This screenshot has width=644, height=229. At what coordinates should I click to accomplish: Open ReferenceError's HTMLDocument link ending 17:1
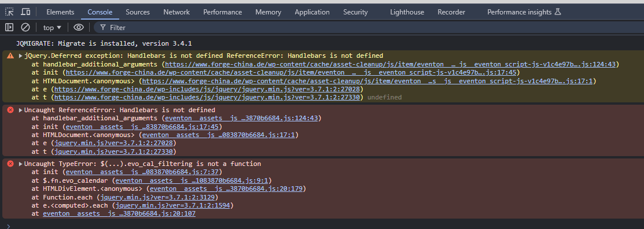(219, 135)
